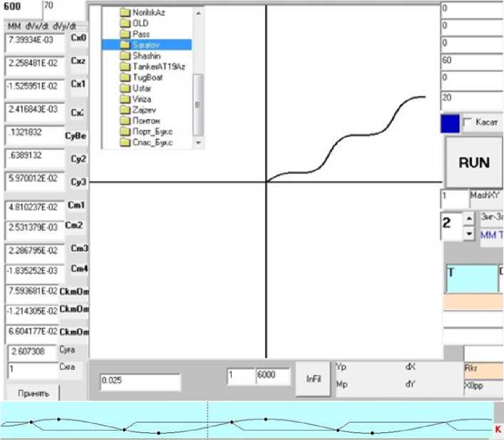Click the top-left field containing 70
504x440 pixels.
63,10
